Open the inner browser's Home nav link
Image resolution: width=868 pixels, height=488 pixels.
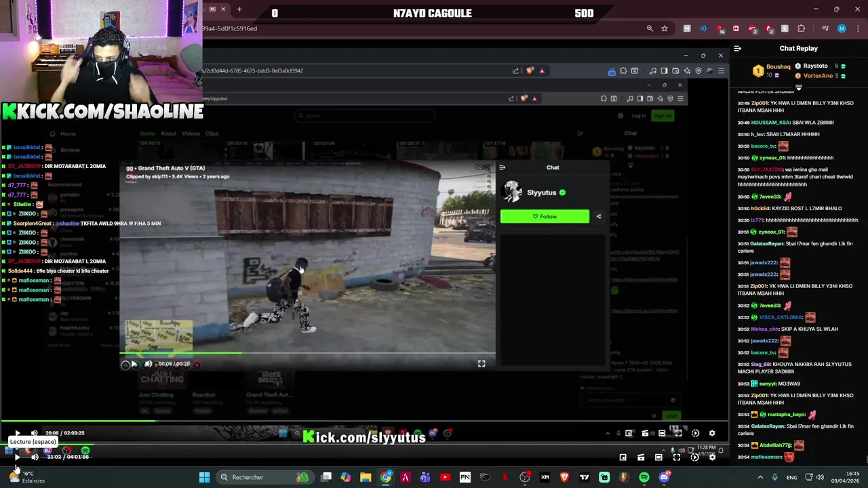click(148, 134)
